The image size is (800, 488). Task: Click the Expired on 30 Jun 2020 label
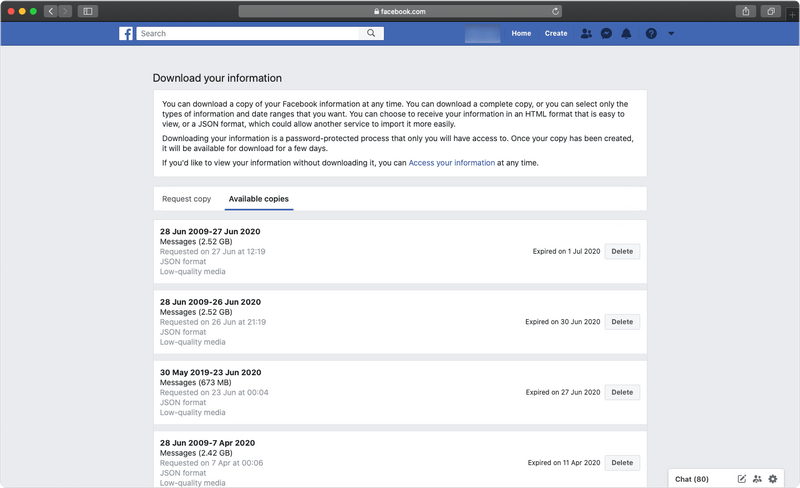click(563, 322)
